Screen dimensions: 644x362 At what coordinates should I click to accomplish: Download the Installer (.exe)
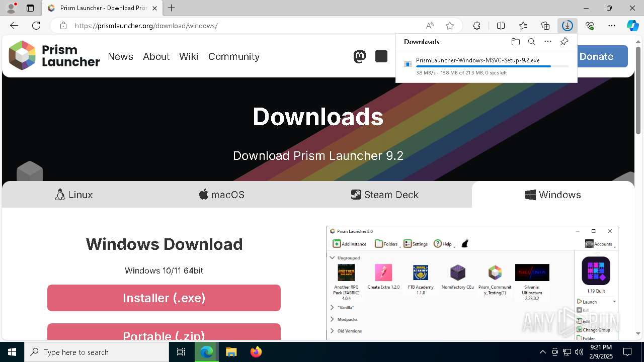click(164, 298)
